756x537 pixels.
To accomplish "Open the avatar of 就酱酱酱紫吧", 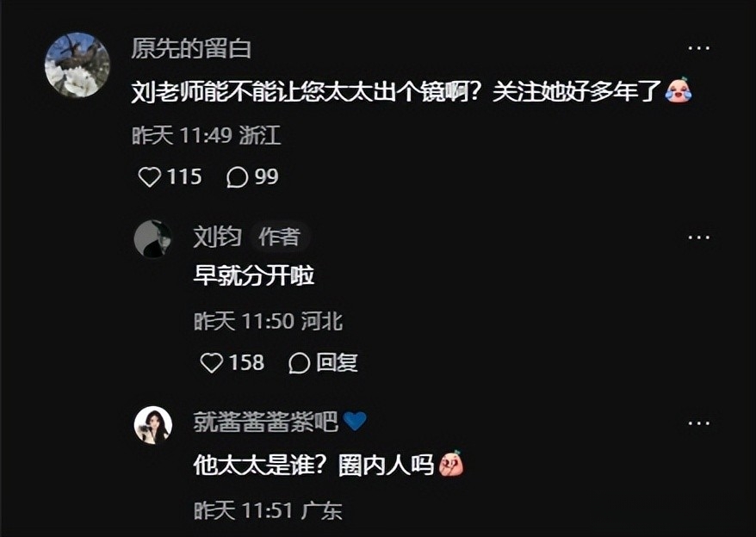I will 153,424.
